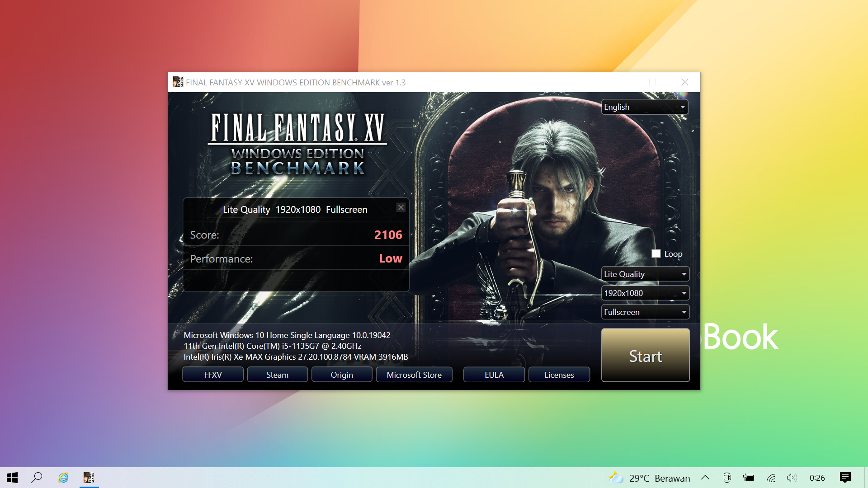Open Windows search magnifier icon

37,478
